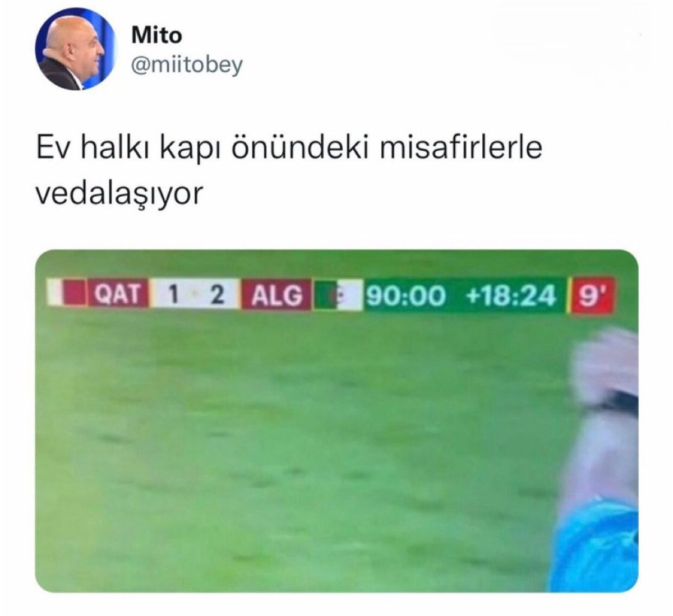Click the Qatar flag in scoreboard
The width and height of the screenshot is (673, 616).
(67, 294)
